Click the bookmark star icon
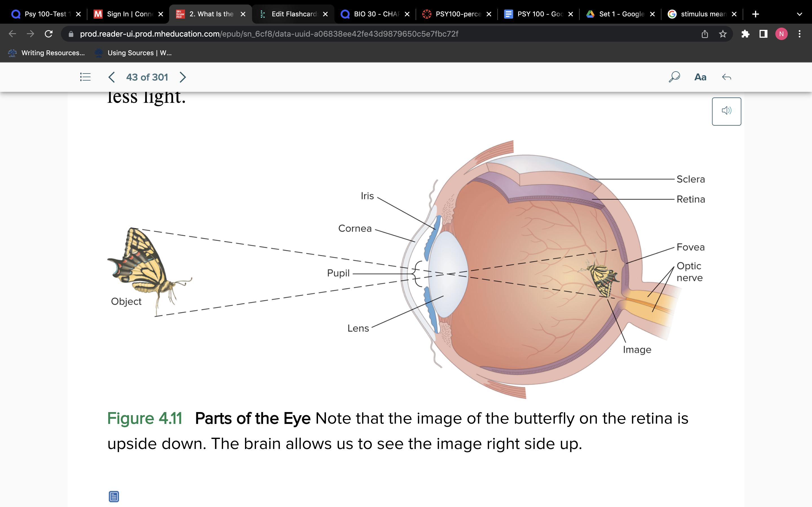The image size is (812, 507). [722, 34]
